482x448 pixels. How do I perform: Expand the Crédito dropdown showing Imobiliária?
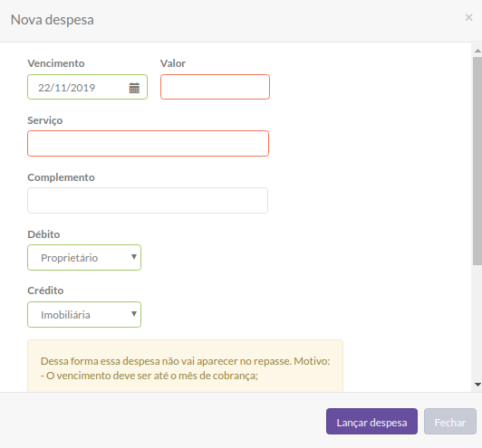pyautogui.click(x=84, y=314)
